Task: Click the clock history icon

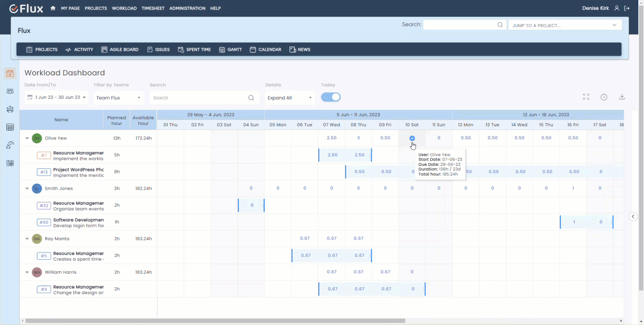Action: [604, 97]
